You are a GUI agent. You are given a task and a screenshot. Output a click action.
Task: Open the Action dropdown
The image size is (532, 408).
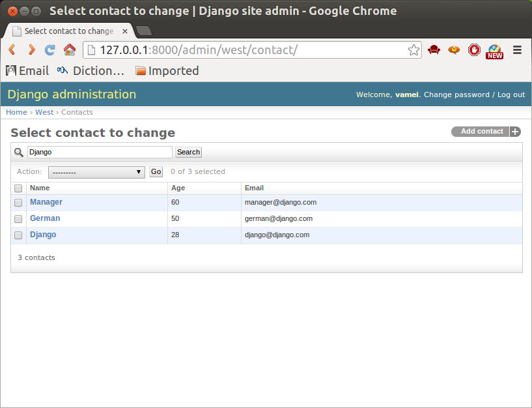pyautogui.click(x=96, y=172)
